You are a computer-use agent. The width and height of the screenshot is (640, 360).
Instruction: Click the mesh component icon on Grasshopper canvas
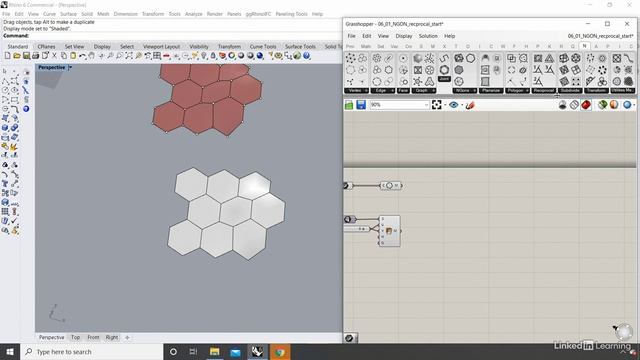click(389, 231)
